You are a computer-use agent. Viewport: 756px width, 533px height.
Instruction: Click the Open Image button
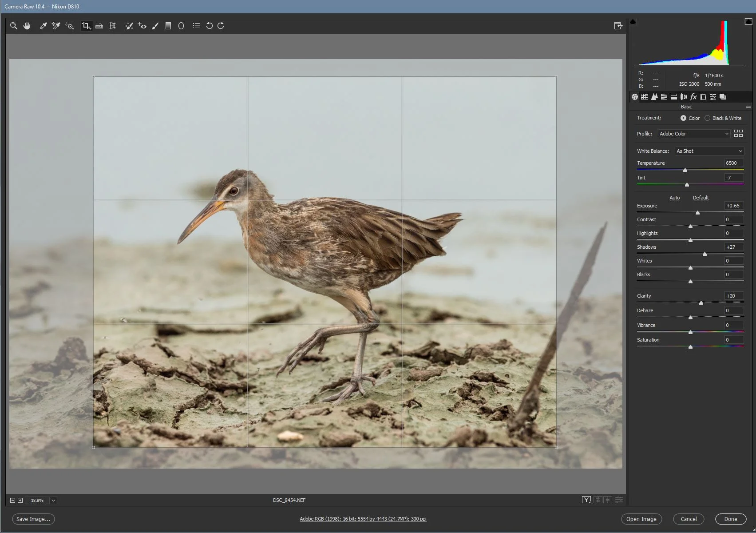coord(641,519)
